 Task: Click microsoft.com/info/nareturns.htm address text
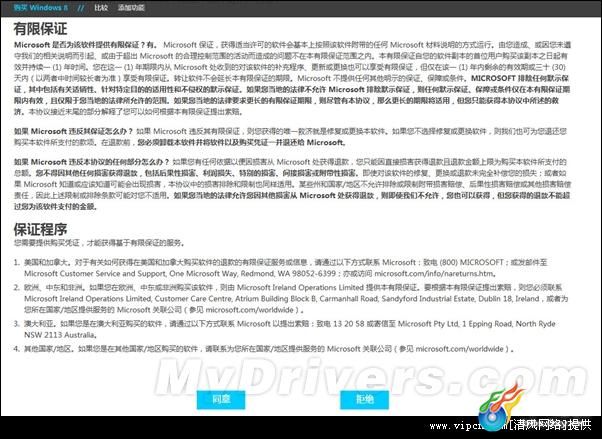[434, 273]
